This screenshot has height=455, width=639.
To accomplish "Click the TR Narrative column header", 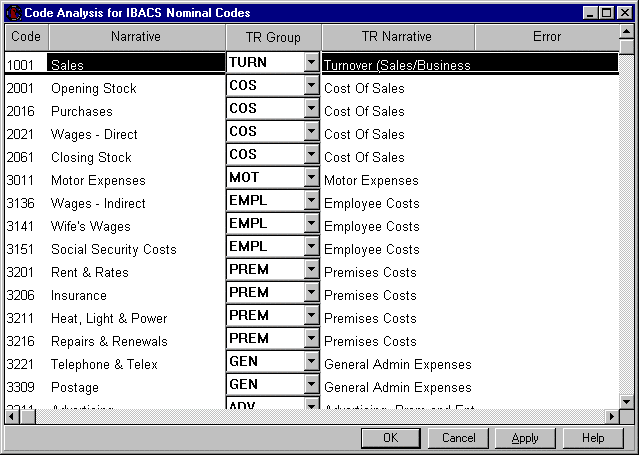I will click(397, 37).
